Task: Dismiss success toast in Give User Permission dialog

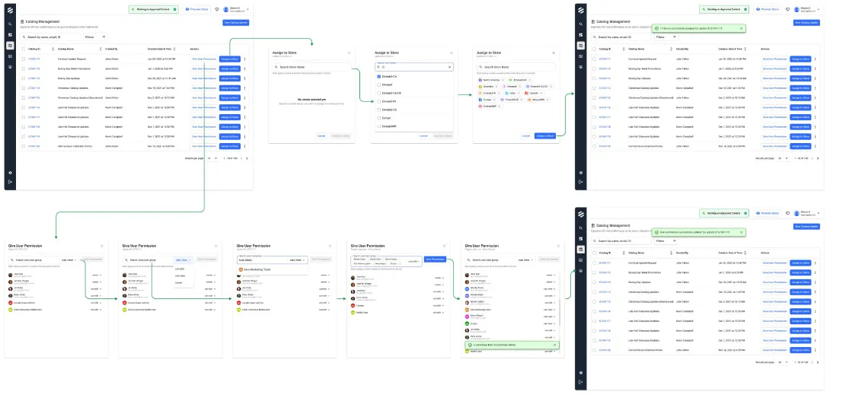Action: [x=554, y=345]
